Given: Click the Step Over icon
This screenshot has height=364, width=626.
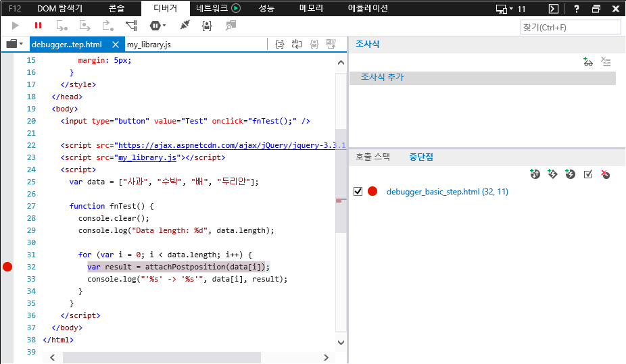Looking at the screenshot, I should (85, 26).
